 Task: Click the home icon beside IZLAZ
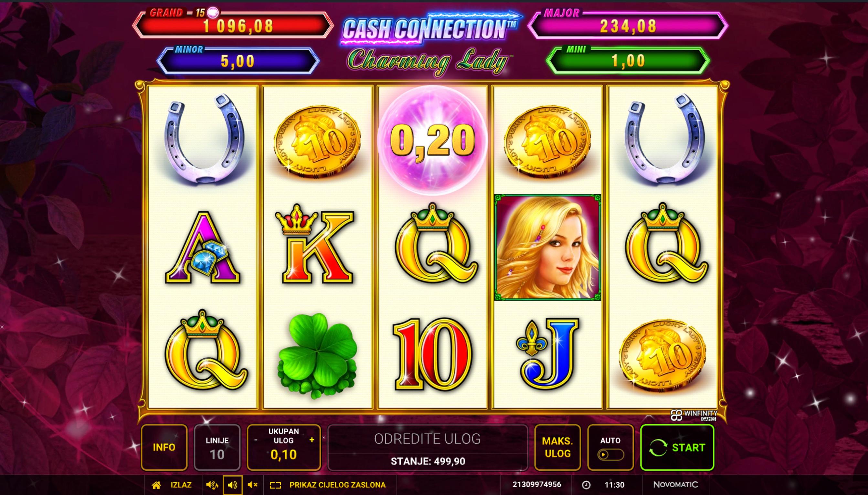(x=156, y=485)
